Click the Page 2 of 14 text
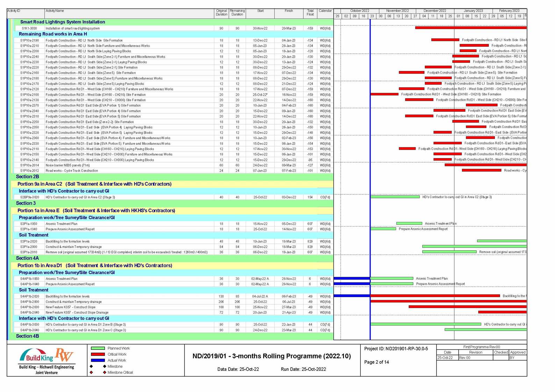 (x=376, y=362)
